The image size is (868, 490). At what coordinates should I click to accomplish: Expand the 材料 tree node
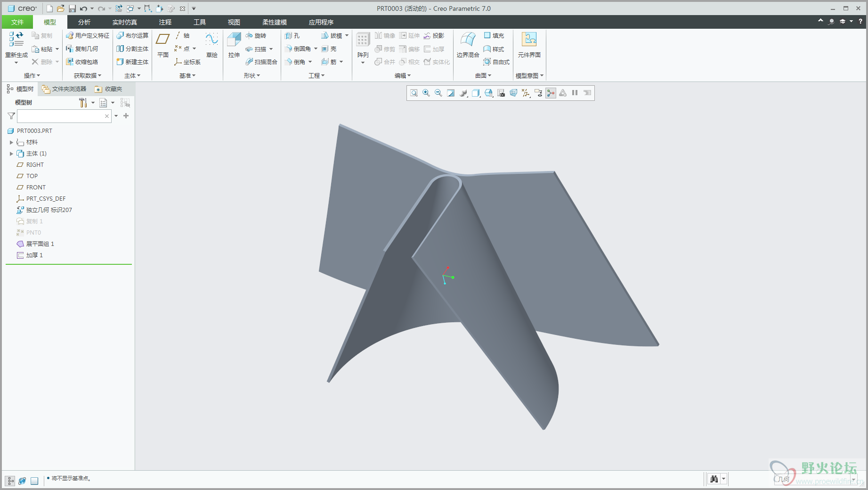coord(11,142)
